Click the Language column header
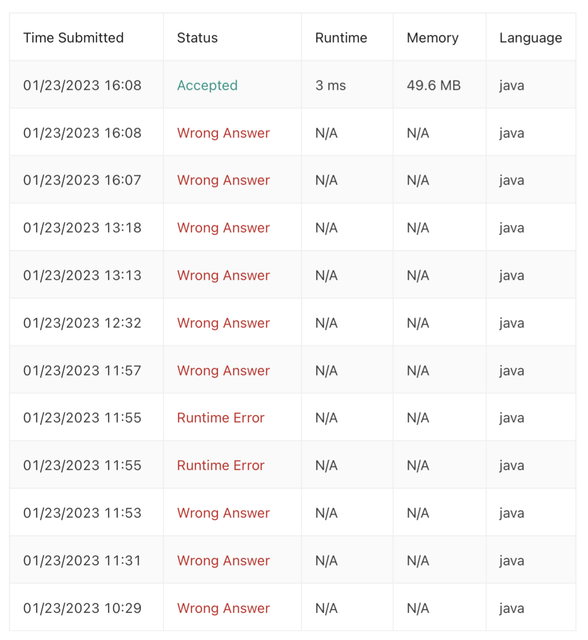 click(530, 38)
